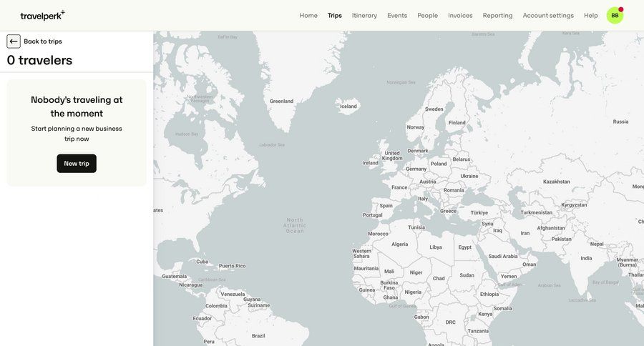Viewport: 644px width, 346px height.
Task: Click the Iceland label on the map
Action: (x=348, y=107)
